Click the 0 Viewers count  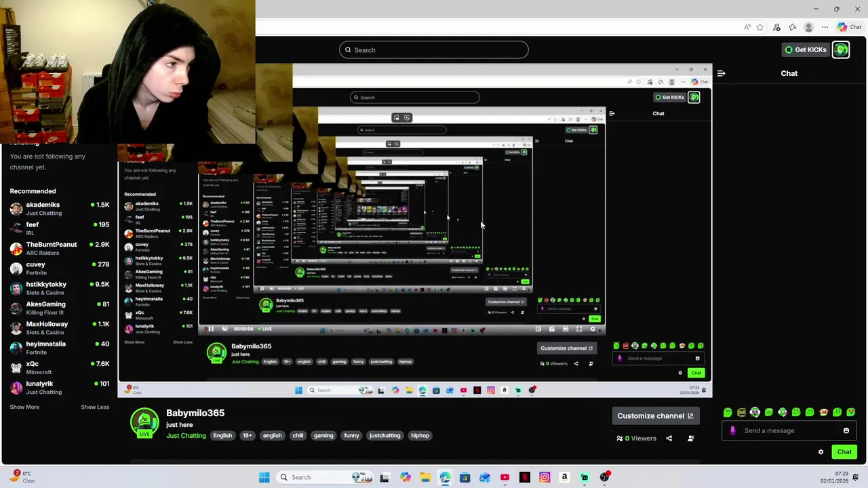pyautogui.click(x=637, y=438)
